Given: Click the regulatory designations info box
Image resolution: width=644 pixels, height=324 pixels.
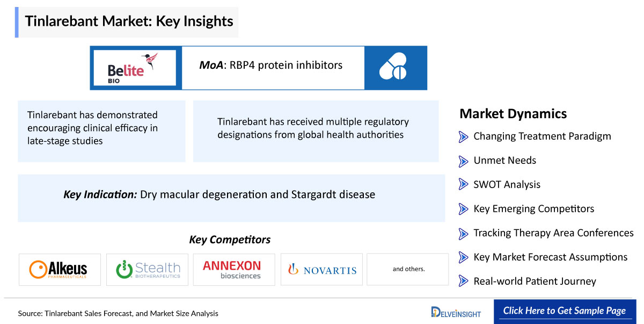Looking at the screenshot, I should point(316,131).
